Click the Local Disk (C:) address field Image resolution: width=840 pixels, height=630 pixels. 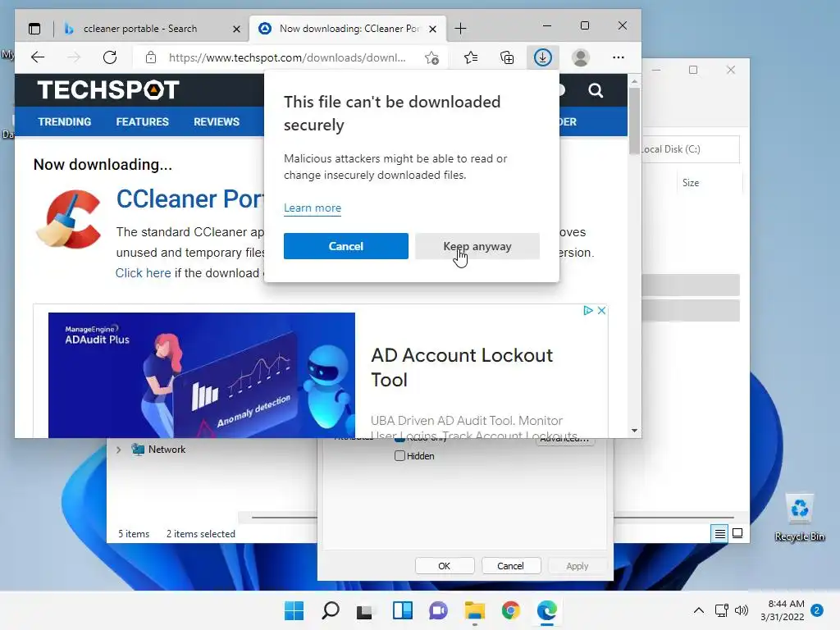691,149
